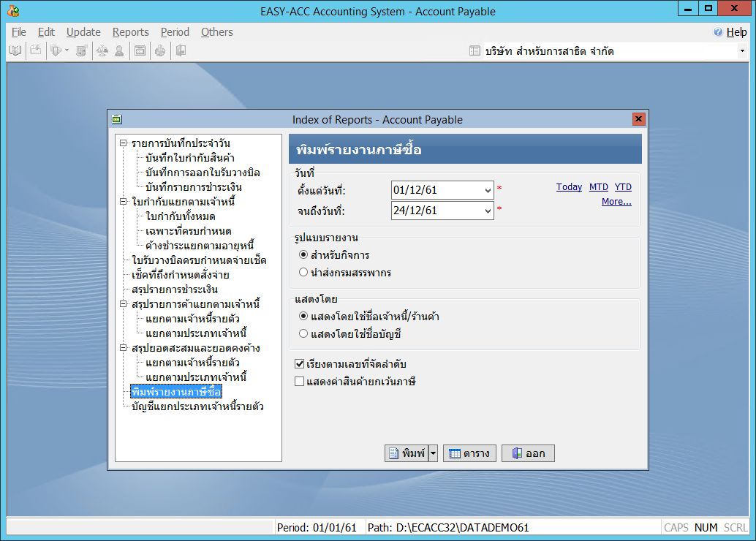Click the ตาราง table button

pyautogui.click(x=469, y=453)
